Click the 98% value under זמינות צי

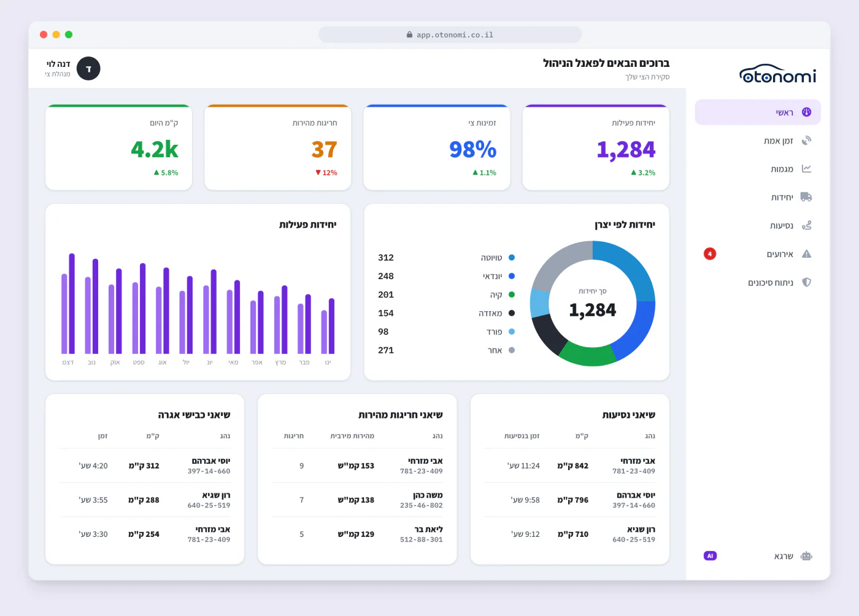pyautogui.click(x=472, y=149)
